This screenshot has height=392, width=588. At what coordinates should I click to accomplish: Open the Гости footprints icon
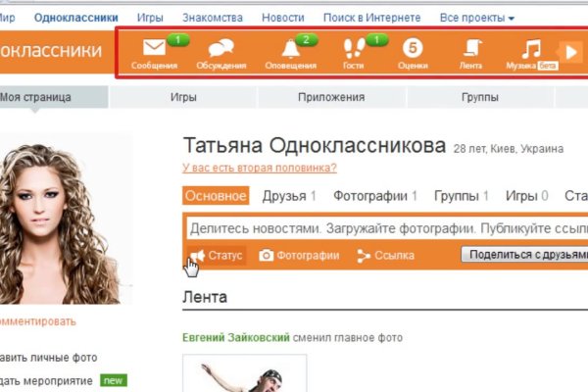point(353,48)
